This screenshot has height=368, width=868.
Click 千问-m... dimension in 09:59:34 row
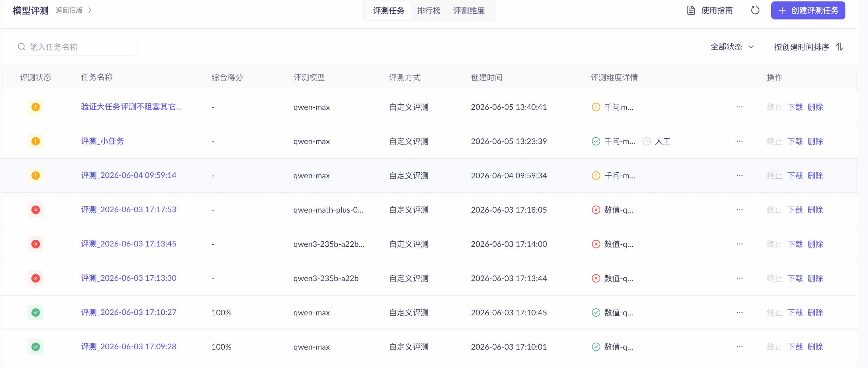[x=620, y=176]
